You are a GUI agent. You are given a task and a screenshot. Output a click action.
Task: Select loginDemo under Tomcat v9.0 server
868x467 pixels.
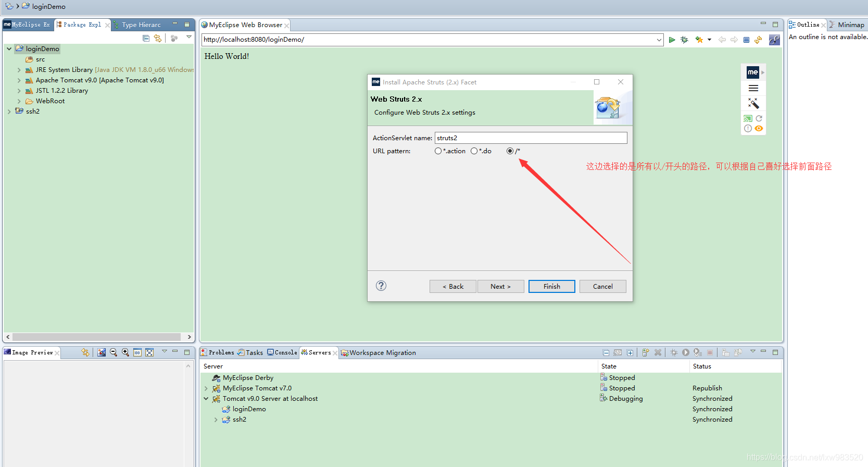(244, 409)
